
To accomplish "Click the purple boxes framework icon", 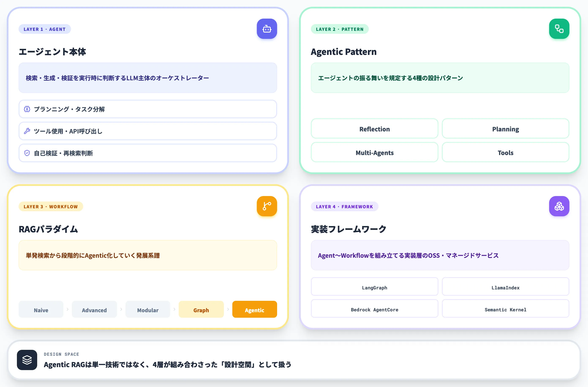I will 559,206.
